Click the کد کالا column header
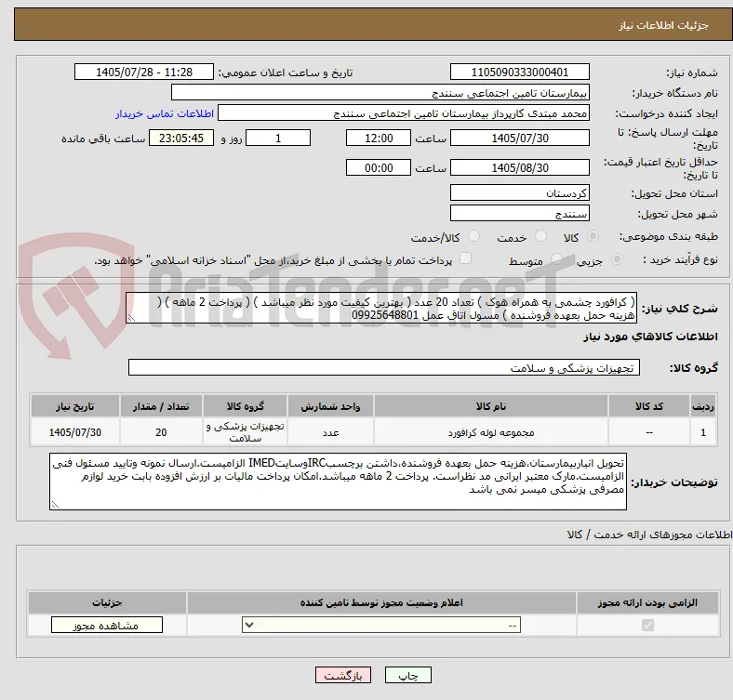This screenshot has width=733, height=700. tap(649, 406)
